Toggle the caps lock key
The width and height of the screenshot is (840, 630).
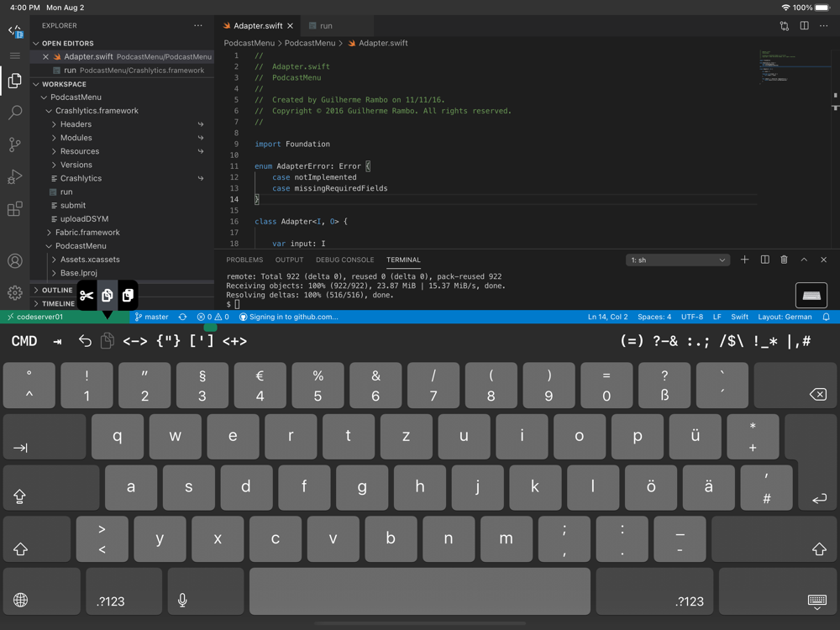pyautogui.click(x=51, y=487)
